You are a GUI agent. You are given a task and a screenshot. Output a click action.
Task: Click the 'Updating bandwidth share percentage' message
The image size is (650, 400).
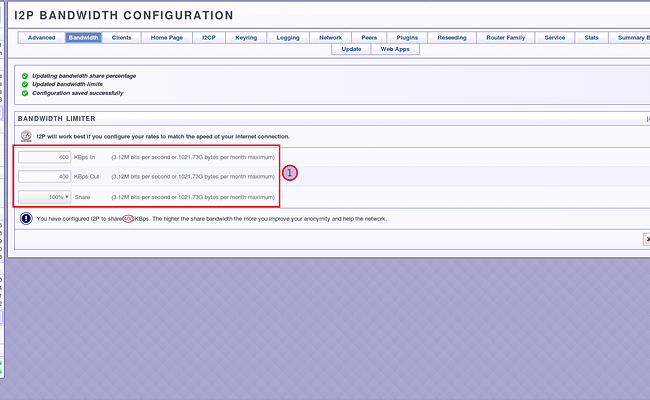pyautogui.click(x=84, y=76)
